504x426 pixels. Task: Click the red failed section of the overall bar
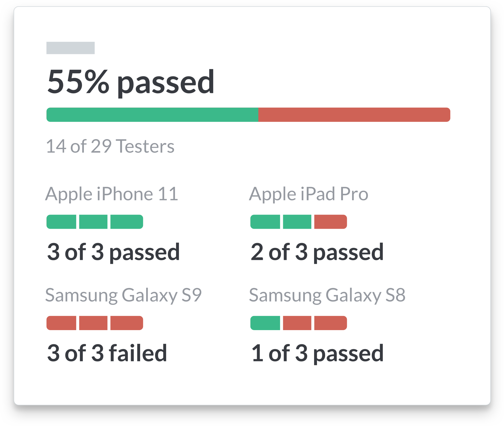click(x=354, y=115)
